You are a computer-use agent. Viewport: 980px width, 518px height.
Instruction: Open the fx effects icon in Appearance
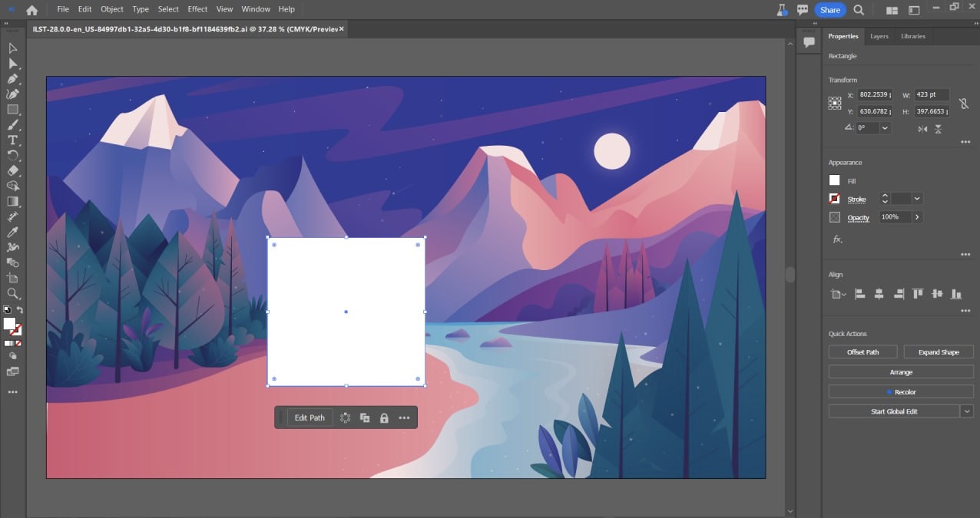836,239
